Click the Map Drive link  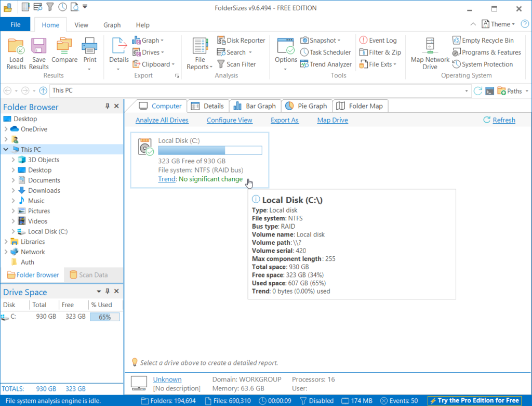(332, 120)
